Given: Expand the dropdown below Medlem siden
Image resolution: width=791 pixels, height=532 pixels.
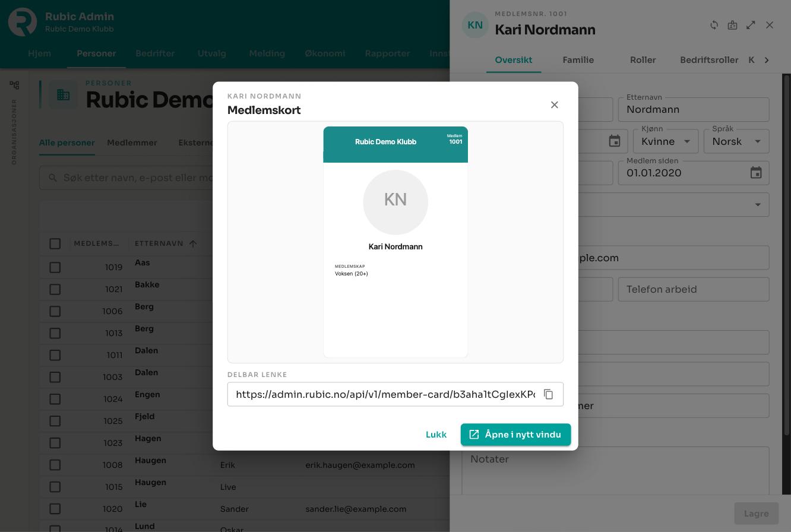Looking at the screenshot, I should [758, 205].
